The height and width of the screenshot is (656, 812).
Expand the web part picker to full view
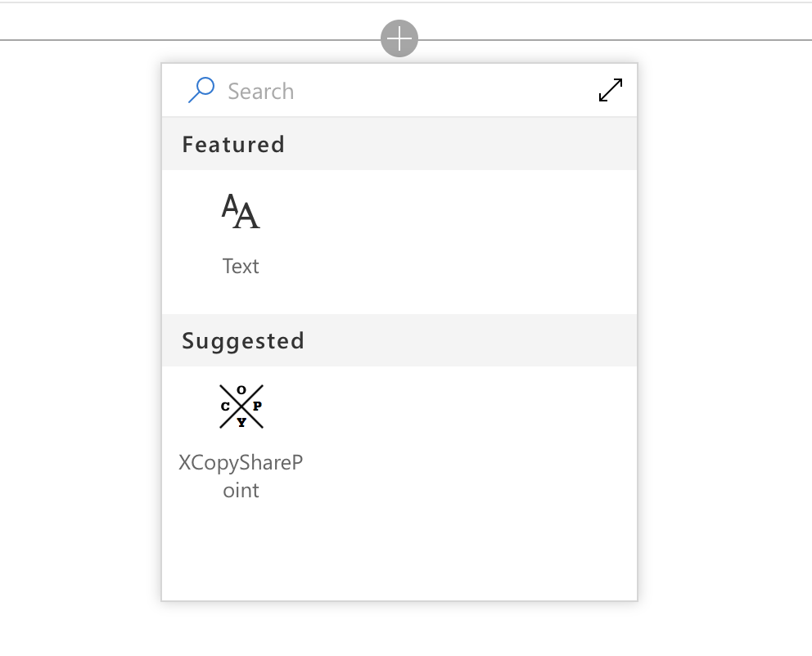coord(610,90)
